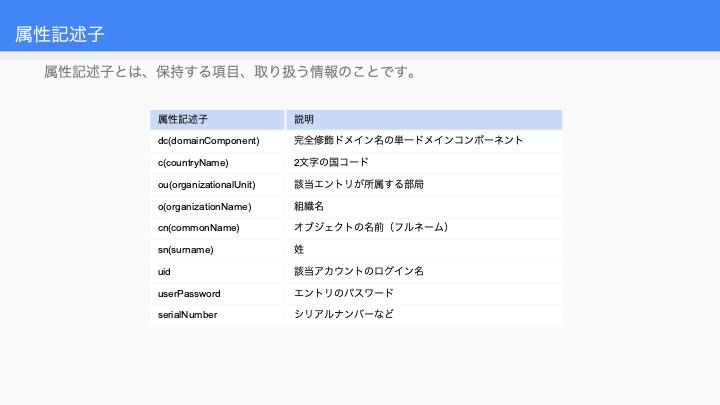Select the o(organizationName) cell

point(217,207)
